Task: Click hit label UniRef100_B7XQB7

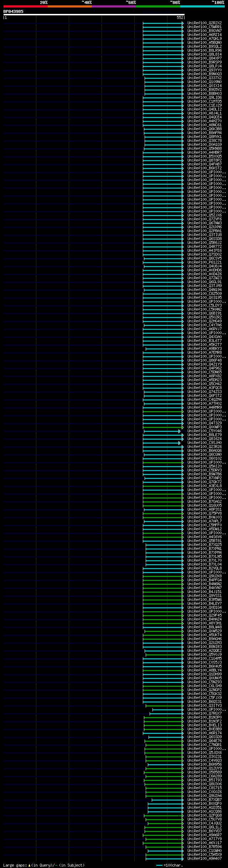Action: [204, 800]
